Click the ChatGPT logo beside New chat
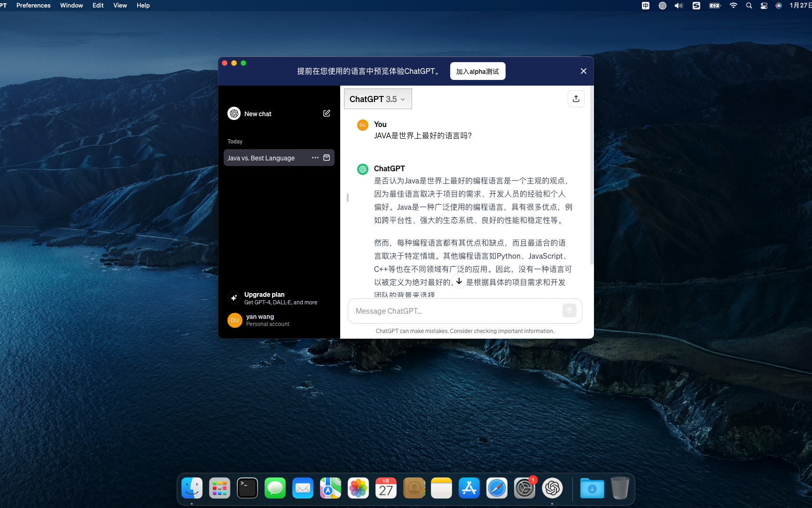 click(x=234, y=113)
